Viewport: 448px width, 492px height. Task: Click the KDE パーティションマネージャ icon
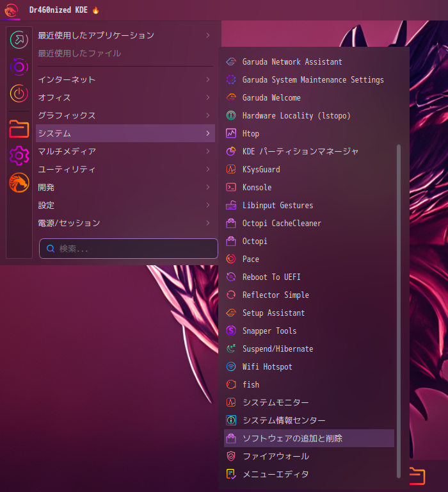[x=231, y=151]
